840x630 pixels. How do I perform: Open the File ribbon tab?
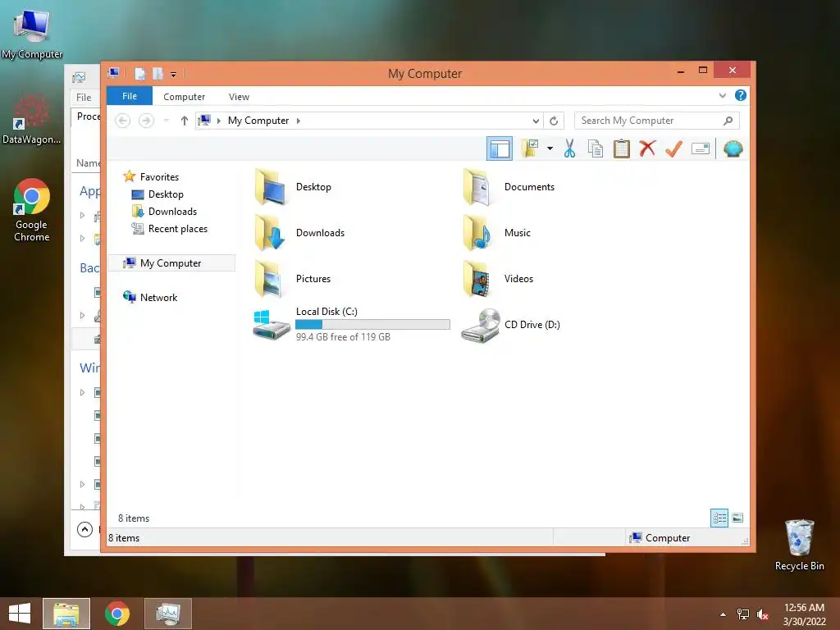(130, 96)
